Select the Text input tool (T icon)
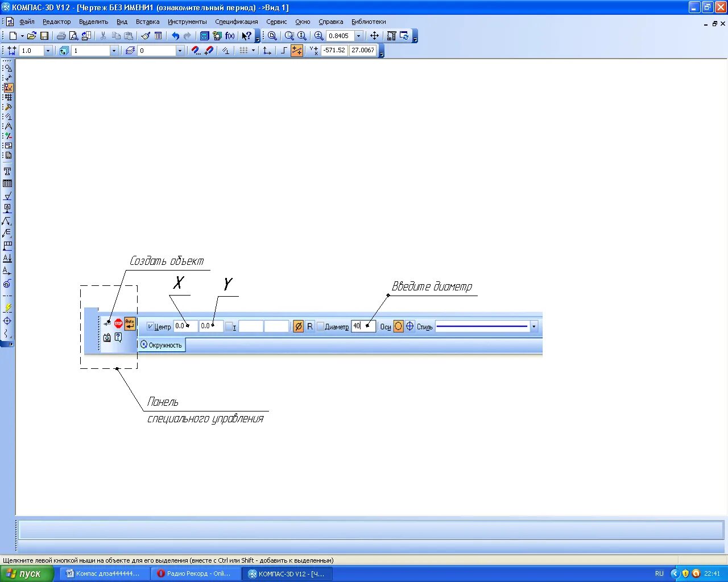 pos(7,171)
